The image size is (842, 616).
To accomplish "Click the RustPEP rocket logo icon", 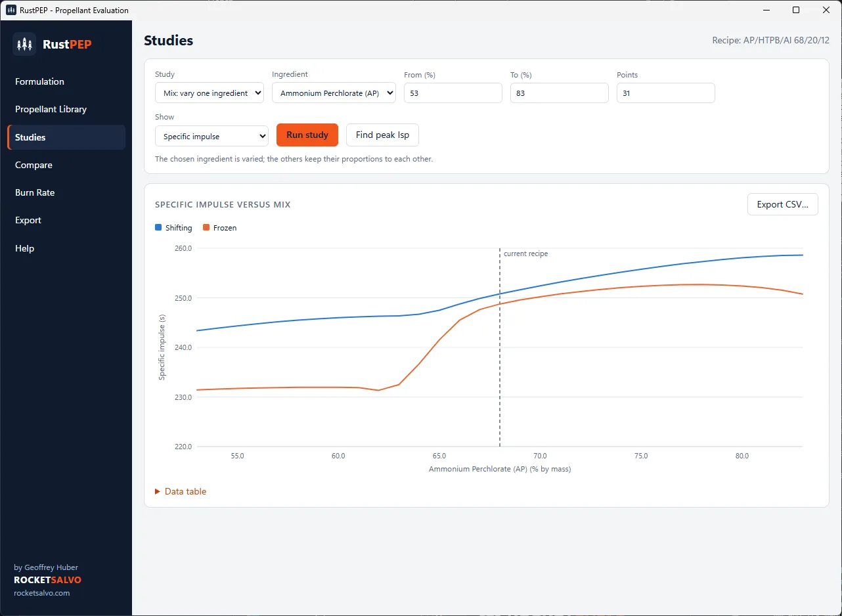I will click(24, 44).
